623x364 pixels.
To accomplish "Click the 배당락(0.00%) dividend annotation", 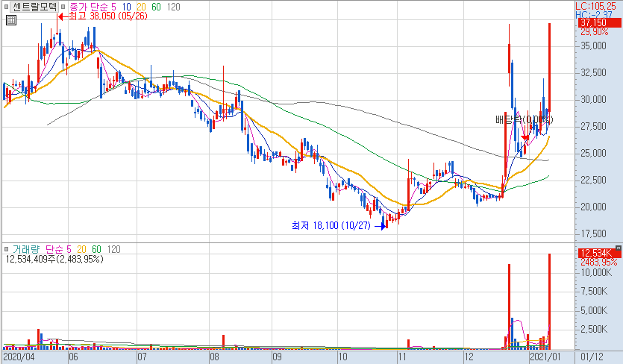I will click(524, 119).
